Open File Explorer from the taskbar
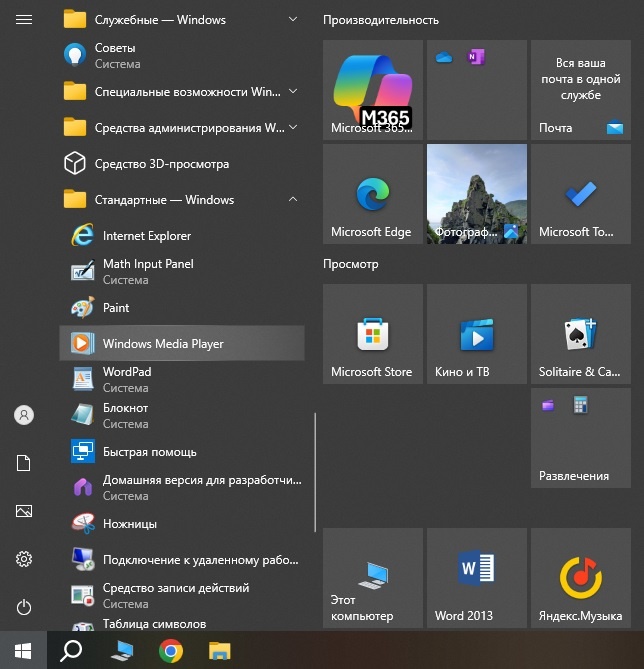 tap(219, 651)
